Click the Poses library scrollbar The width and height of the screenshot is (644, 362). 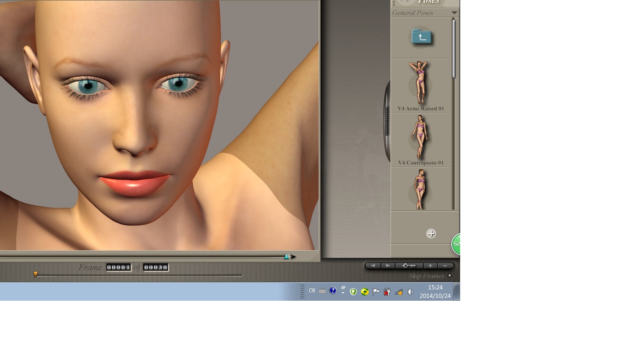coord(454,48)
